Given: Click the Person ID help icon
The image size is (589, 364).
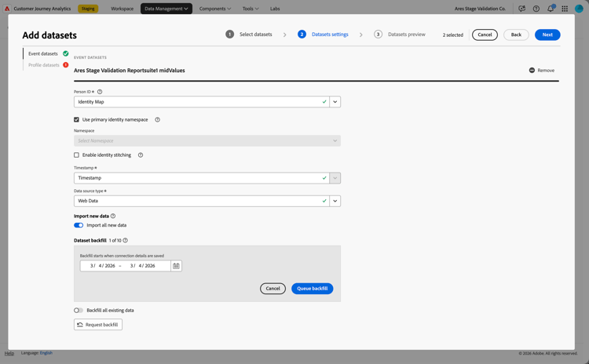Looking at the screenshot, I should [x=100, y=92].
